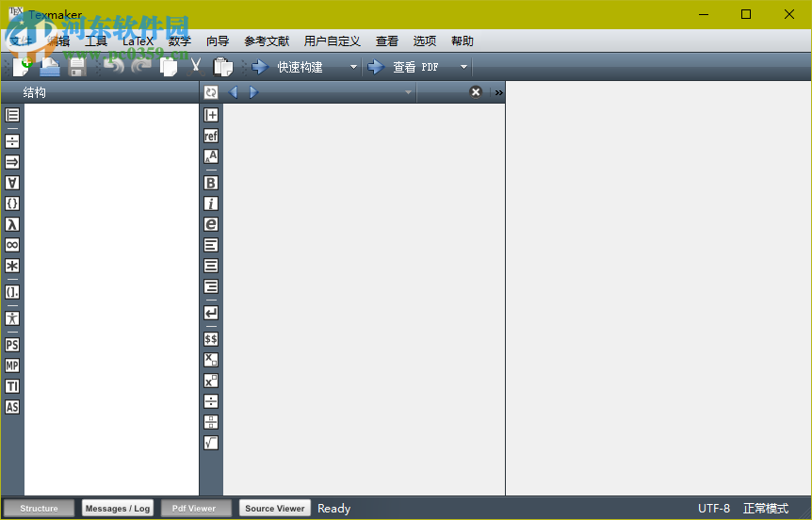Image resolution: width=812 pixels, height=520 pixels.
Task: Open the LaTeX menu
Action: click(x=138, y=41)
